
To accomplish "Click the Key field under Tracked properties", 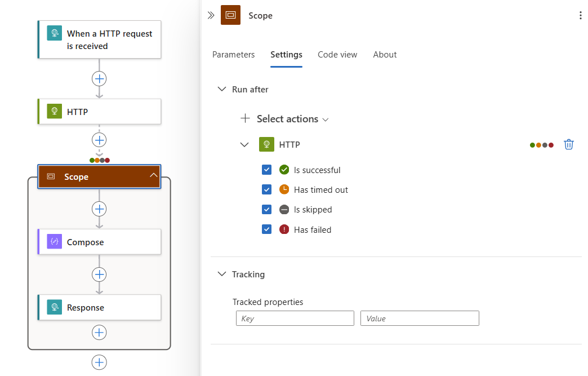I will [x=295, y=318].
